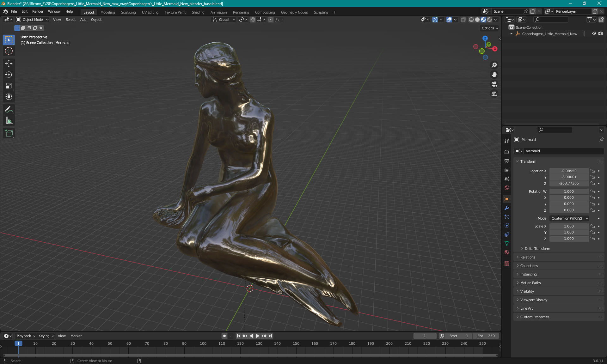Open the Render menu

click(38, 11)
